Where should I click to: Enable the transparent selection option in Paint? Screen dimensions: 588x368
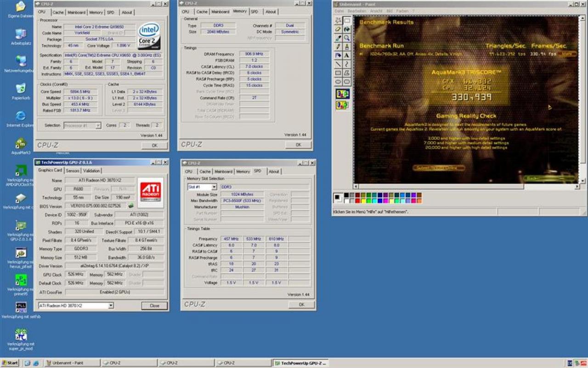(x=342, y=105)
